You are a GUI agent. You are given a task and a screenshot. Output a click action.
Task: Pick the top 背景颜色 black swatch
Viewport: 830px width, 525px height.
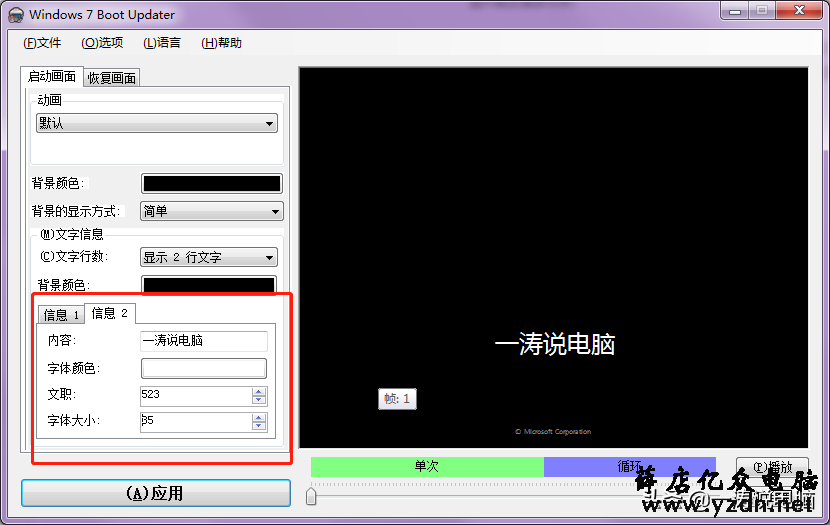coord(212,184)
